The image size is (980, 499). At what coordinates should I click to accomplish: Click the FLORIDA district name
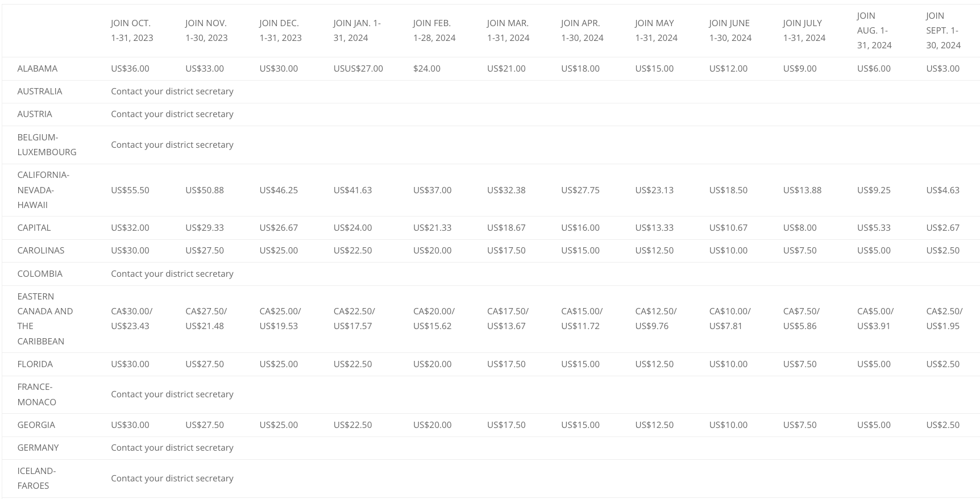tap(35, 364)
